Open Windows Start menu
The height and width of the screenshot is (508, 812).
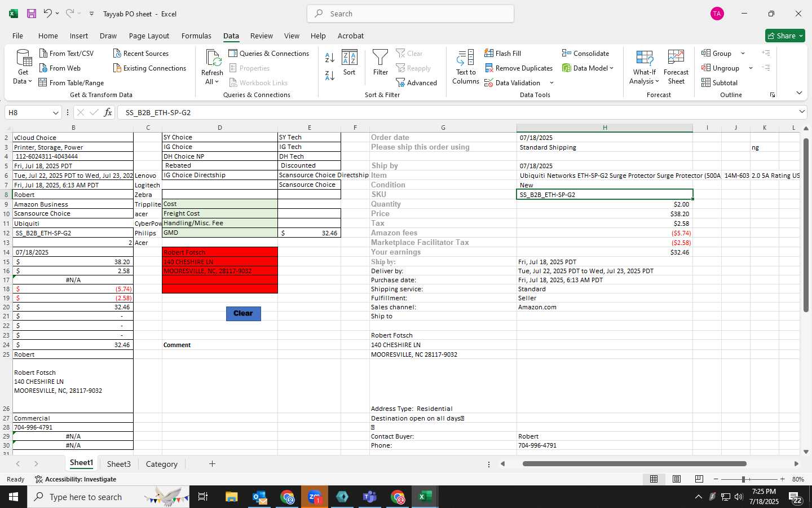(x=14, y=497)
